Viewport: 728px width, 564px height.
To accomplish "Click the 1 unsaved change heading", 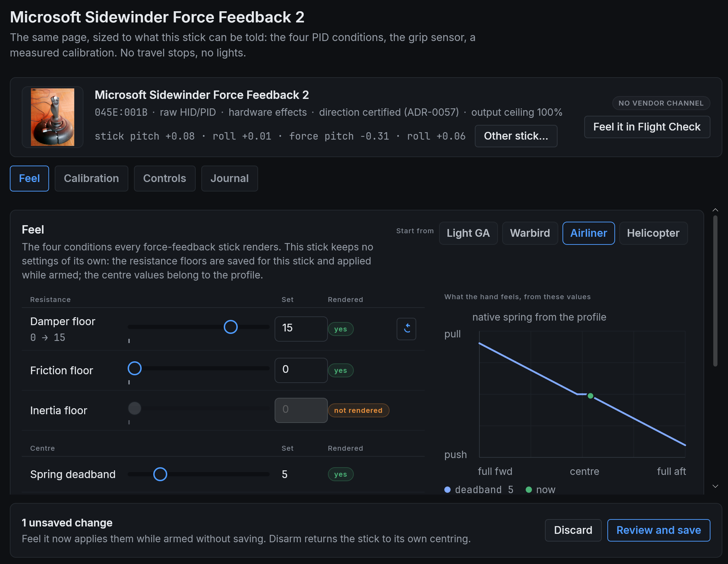I will click(67, 523).
